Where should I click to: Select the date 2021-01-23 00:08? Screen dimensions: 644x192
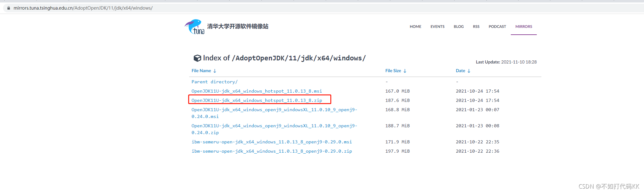coord(477,126)
